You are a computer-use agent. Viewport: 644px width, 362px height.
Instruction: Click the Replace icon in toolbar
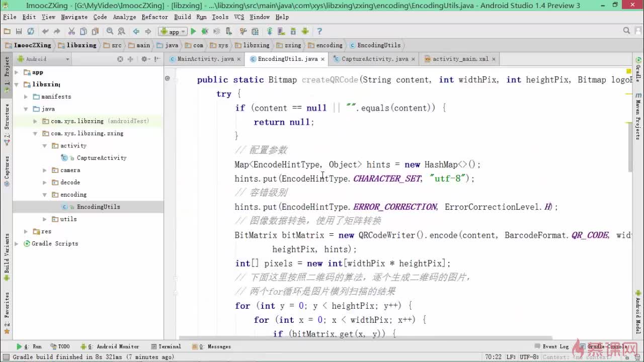[x=121, y=31]
